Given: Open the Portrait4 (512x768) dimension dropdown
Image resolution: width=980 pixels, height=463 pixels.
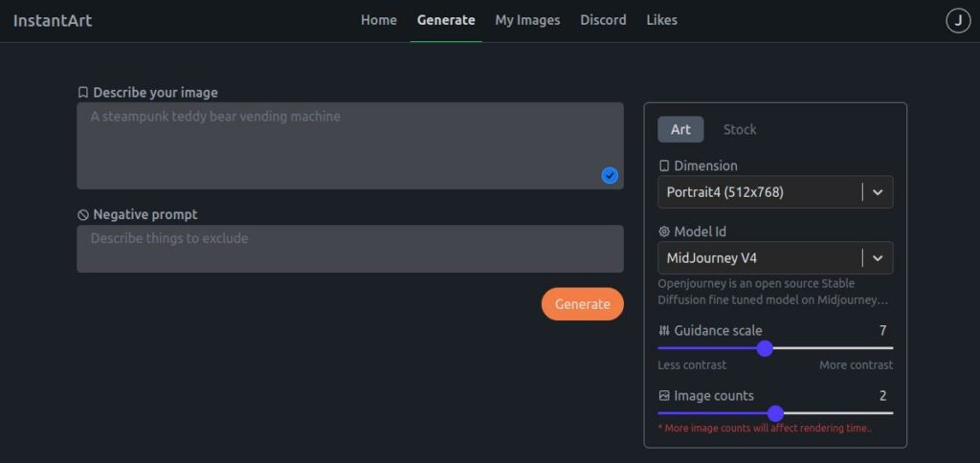Looking at the screenshot, I should click(x=775, y=192).
